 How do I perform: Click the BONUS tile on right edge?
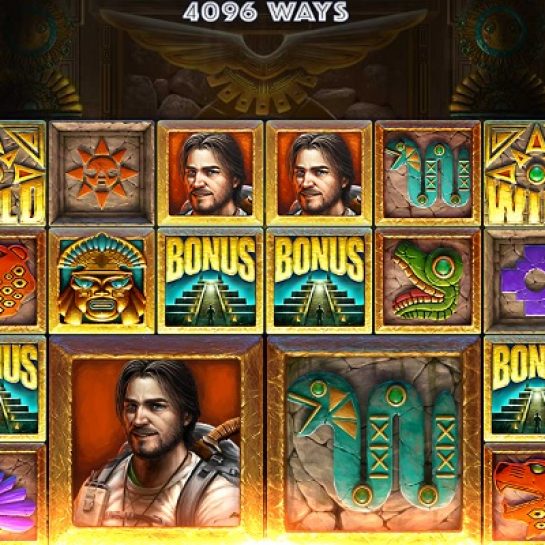click(514, 389)
